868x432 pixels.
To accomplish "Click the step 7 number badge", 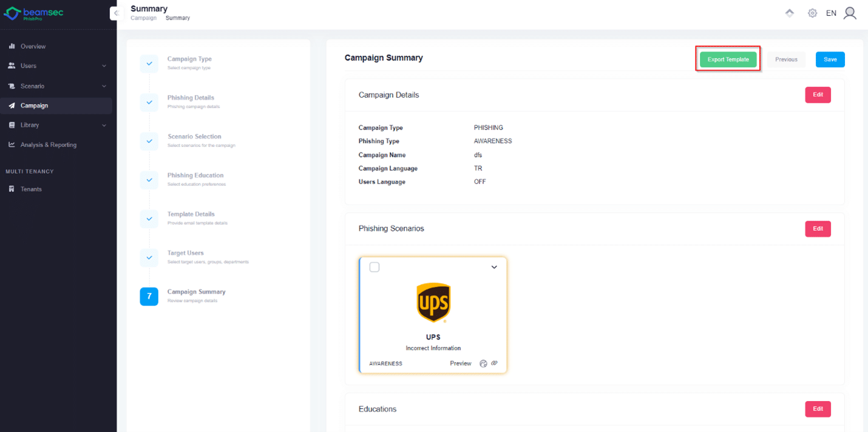I will click(x=149, y=297).
